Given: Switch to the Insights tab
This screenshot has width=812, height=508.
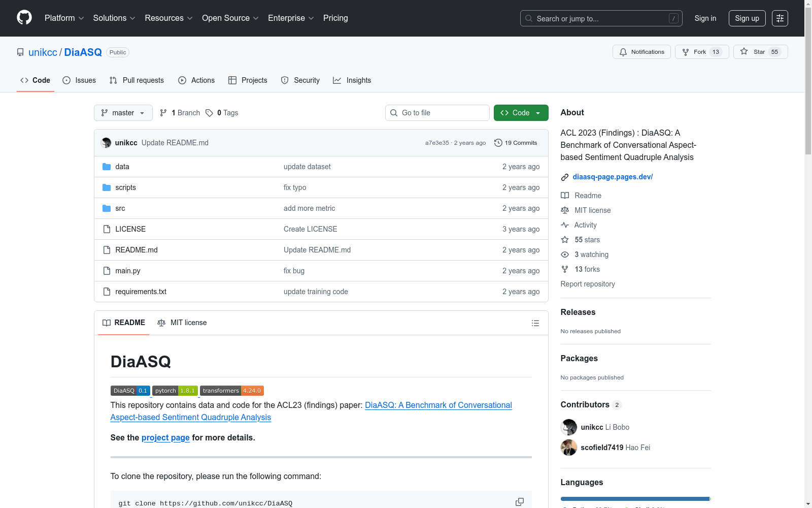Looking at the screenshot, I should click(352, 80).
